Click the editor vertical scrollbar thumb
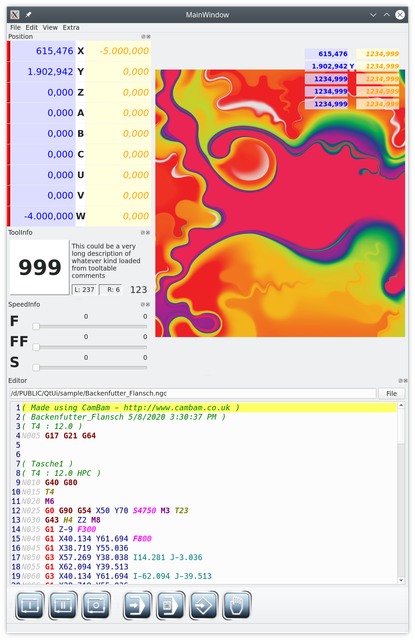The height and width of the screenshot is (640, 415). [401, 426]
